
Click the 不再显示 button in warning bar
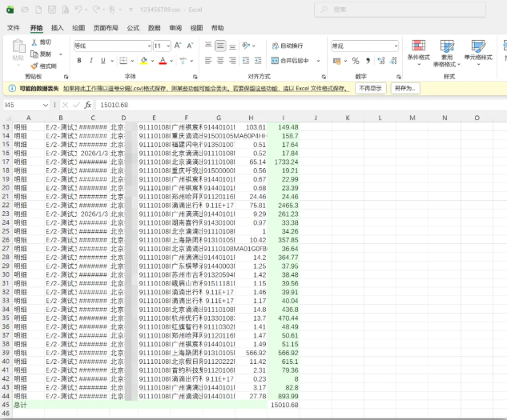(369, 88)
